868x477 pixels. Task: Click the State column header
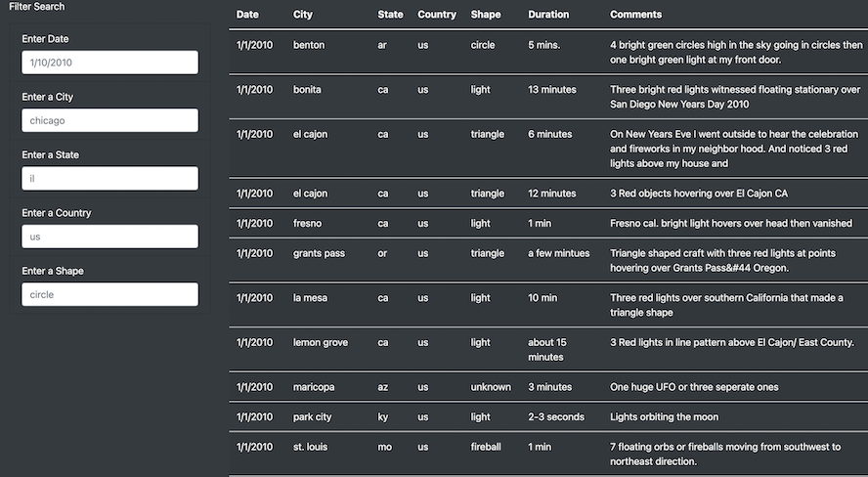pos(390,15)
